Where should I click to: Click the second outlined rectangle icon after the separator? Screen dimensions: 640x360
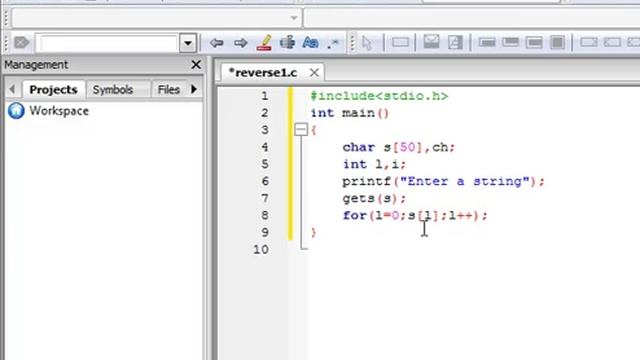click(612, 42)
